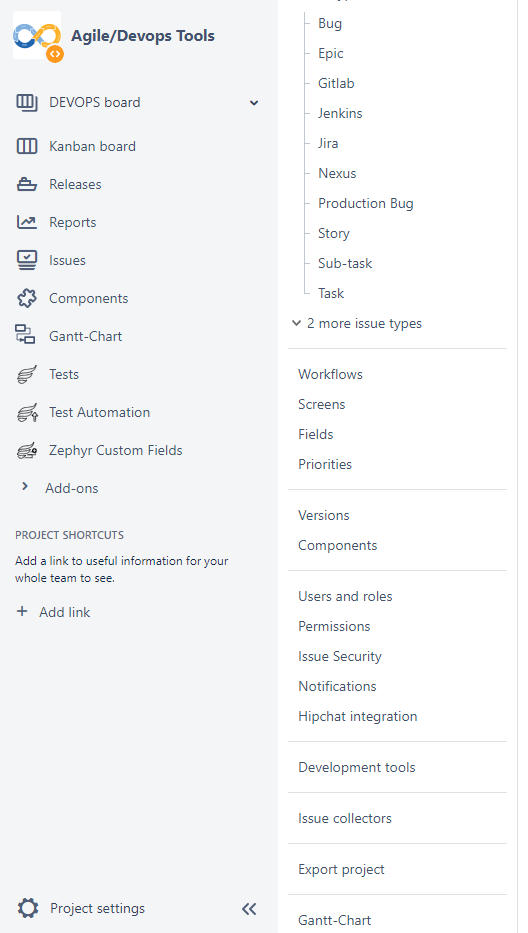Expand the Add-ons section
This screenshot has height=933, width=528.
point(25,487)
